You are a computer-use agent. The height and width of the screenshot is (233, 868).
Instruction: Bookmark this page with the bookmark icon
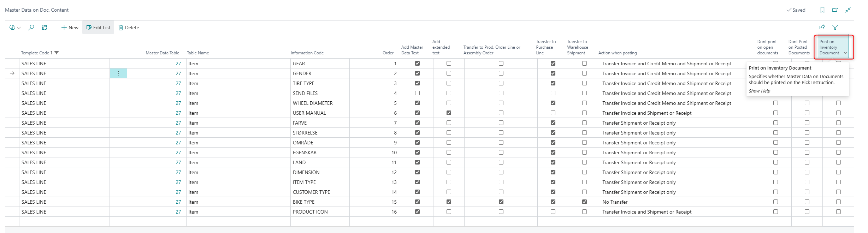tap(822, 10)
